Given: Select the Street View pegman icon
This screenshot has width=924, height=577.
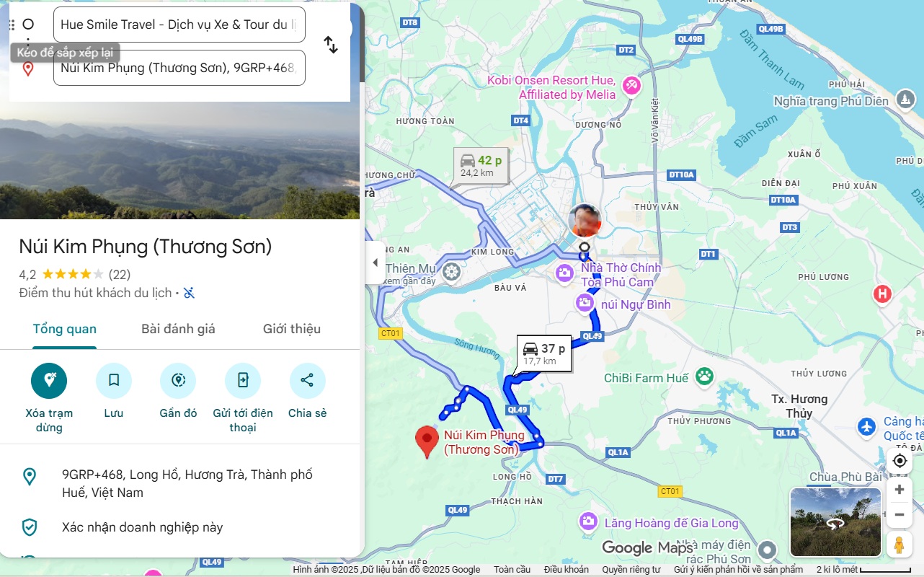Looking at the screenshot, I should coord(899,545).
